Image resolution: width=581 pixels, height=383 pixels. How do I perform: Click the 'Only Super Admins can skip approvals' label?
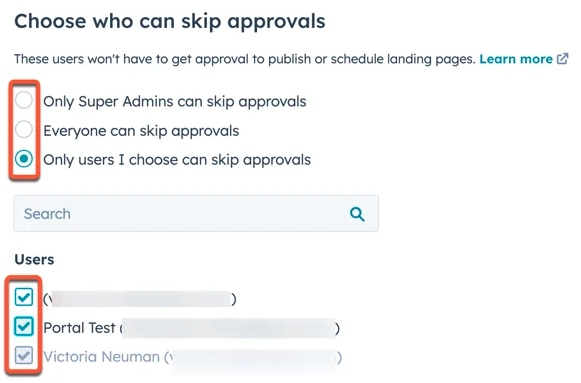175,101
